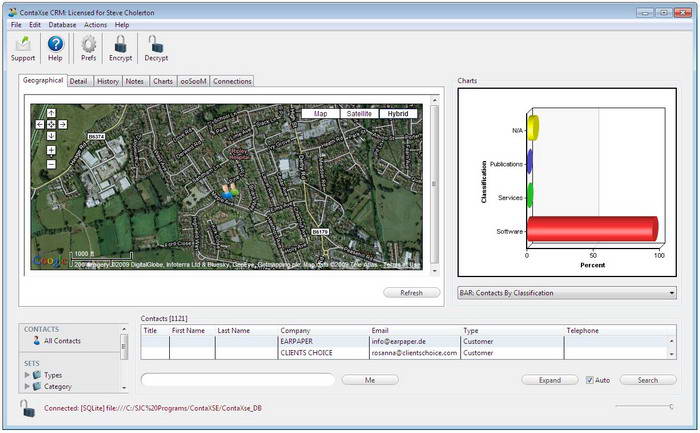The image size is (700, 433).
Task: Click the Refresh button
Action: pyautogui.click(x=412, y=293)
